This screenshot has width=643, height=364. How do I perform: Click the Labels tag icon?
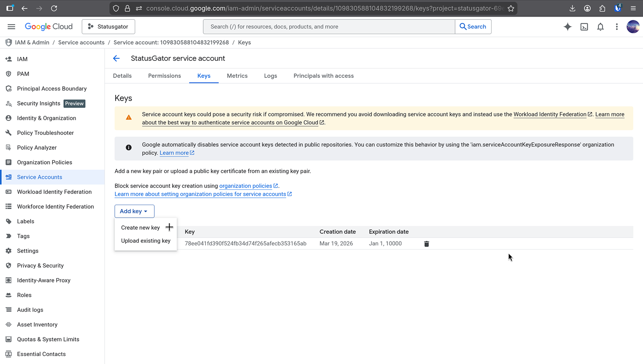tap(9, 221)
